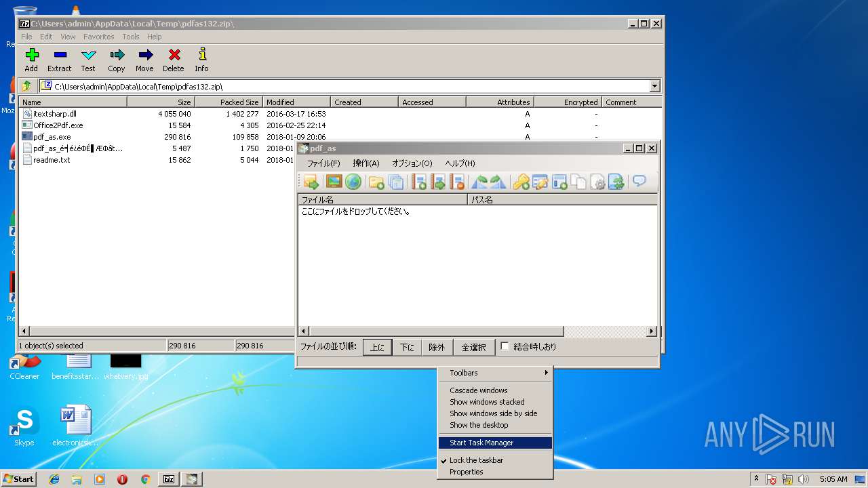Open the View menu in 7-Zip
The image size is (868, 488).
coord(68,37)
